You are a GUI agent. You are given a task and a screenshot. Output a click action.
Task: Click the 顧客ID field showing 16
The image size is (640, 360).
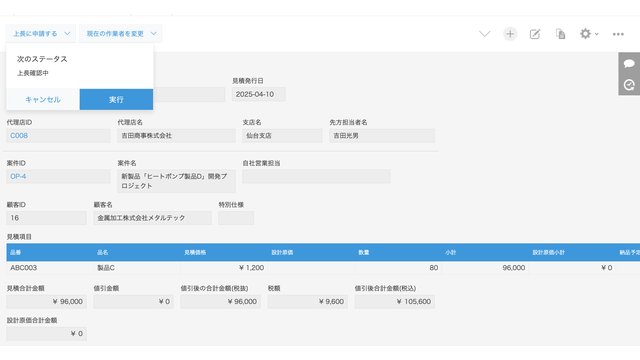(x=46, y=218)
